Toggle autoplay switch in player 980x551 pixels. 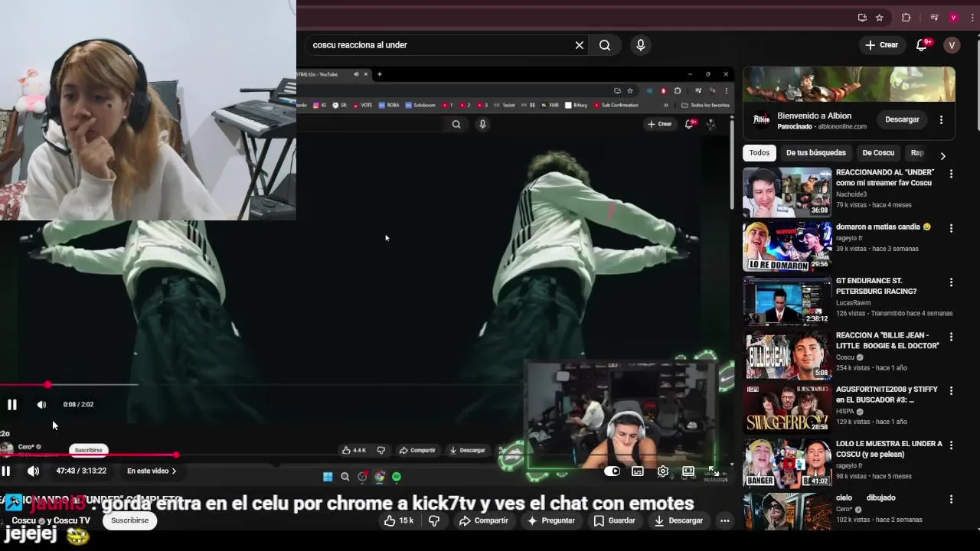[x=612, y=471]
